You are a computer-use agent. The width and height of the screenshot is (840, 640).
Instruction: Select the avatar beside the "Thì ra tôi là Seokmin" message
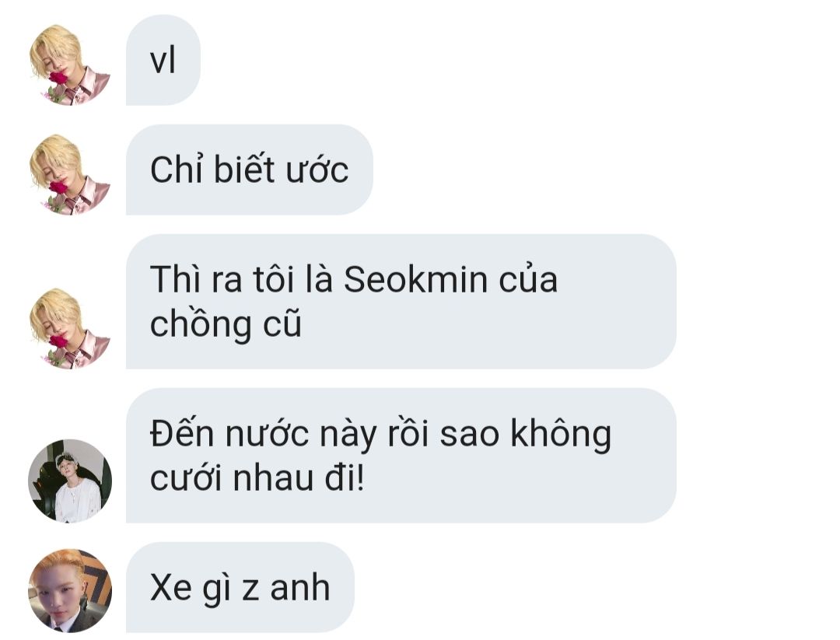(x=70, y=327)
